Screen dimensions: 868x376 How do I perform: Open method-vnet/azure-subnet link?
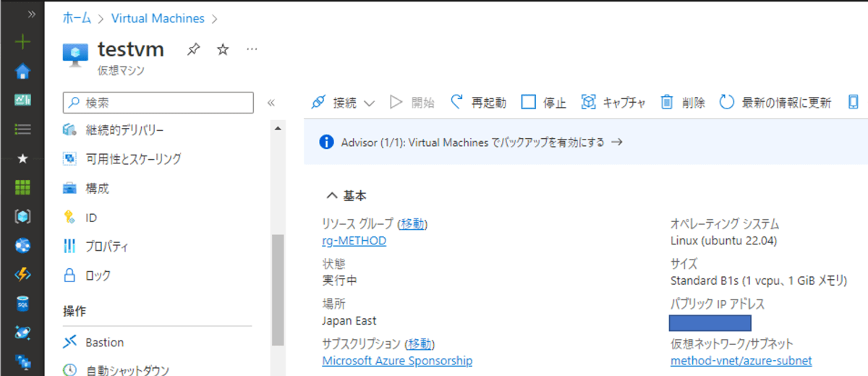coord(741,360)
